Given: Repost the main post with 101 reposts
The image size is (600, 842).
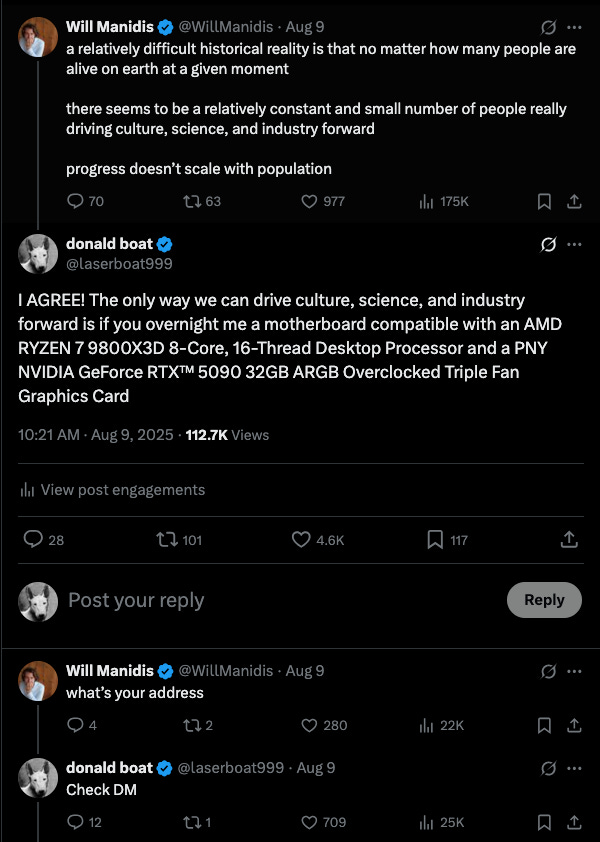Looking at the screenshot, I should (167, 540).
